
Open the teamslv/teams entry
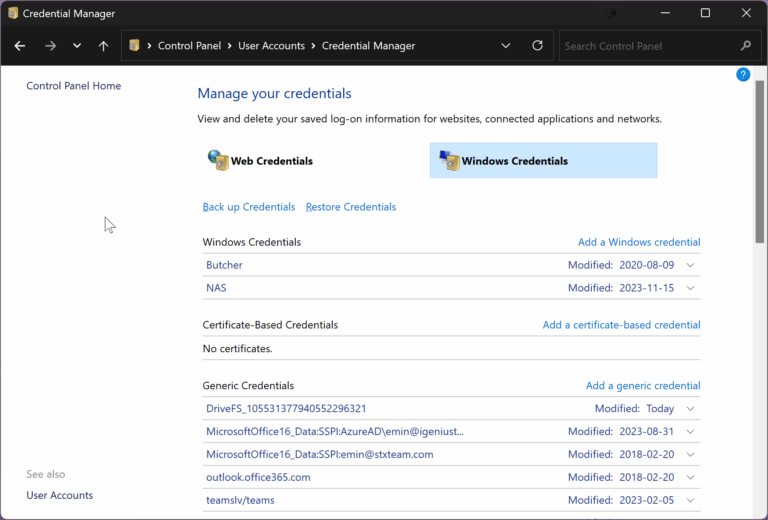(x=240, y=500)
